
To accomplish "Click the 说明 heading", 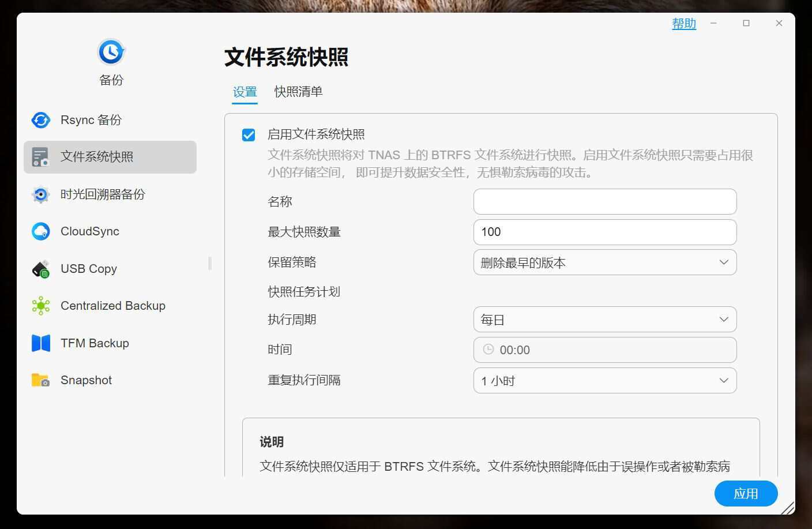I will [272, 442].
